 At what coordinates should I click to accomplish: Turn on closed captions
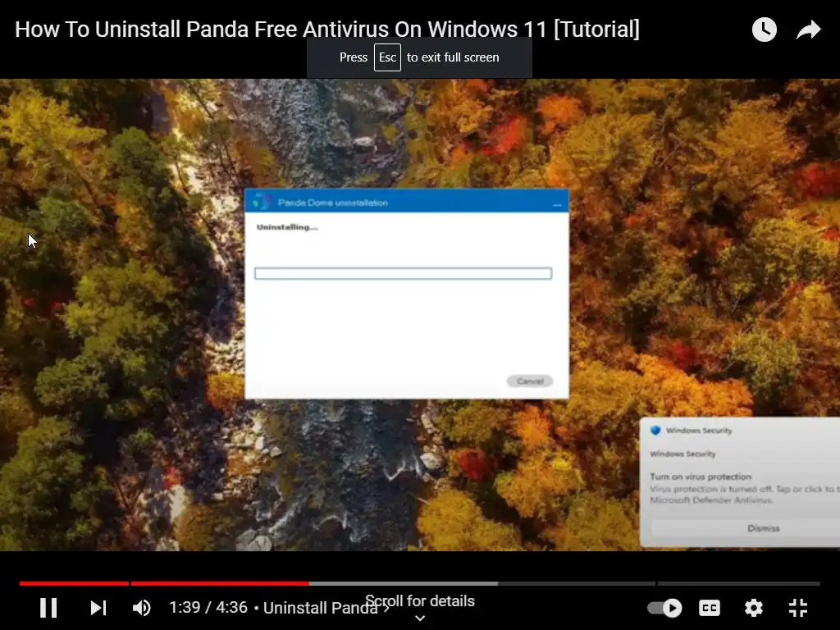tap(710, 608)
